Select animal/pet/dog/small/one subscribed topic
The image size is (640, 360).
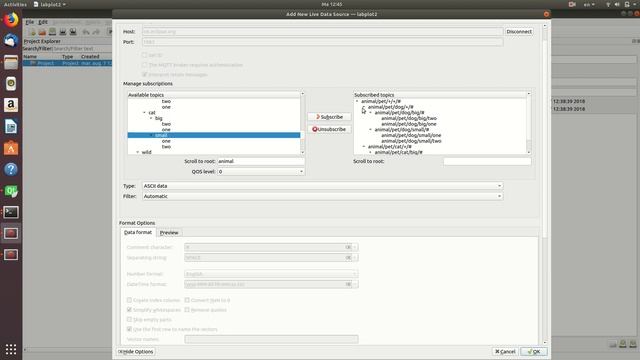411,135
